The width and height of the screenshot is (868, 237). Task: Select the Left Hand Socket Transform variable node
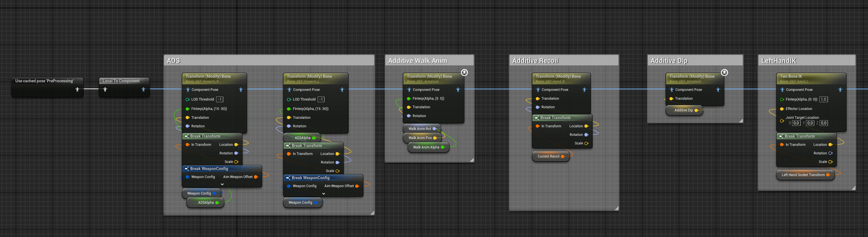pyautogui.click(x=805, y=175)
